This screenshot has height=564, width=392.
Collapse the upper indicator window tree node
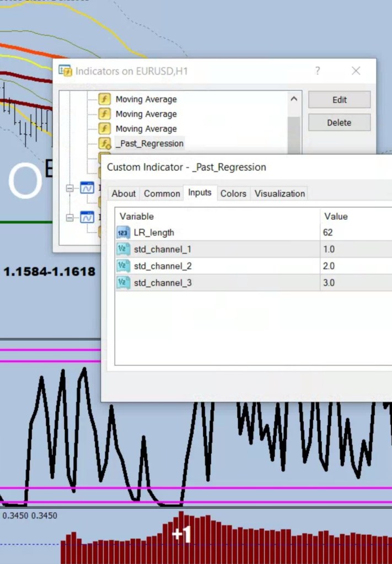pos(70,189)
